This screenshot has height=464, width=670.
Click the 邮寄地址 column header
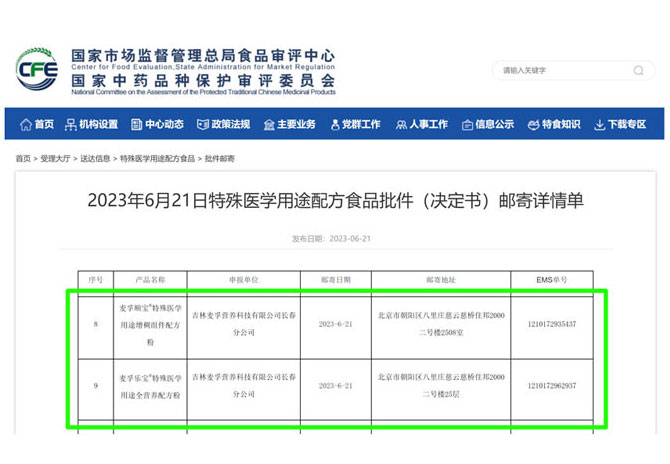pos(441,280)
